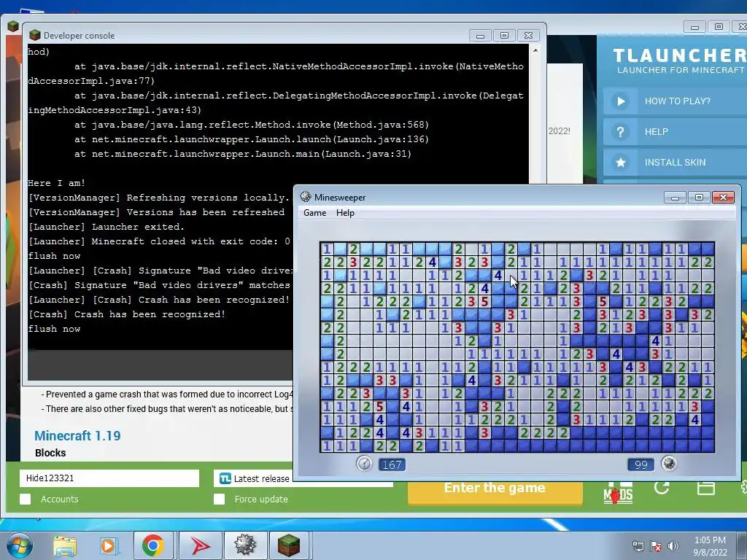Close the Developer console window
Viewport: 747px width, 560px height.
pos(528,36)
